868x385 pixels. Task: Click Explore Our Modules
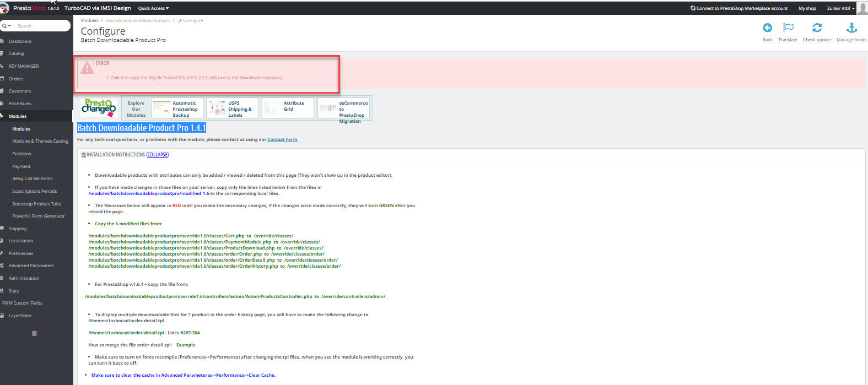point(136,109)
